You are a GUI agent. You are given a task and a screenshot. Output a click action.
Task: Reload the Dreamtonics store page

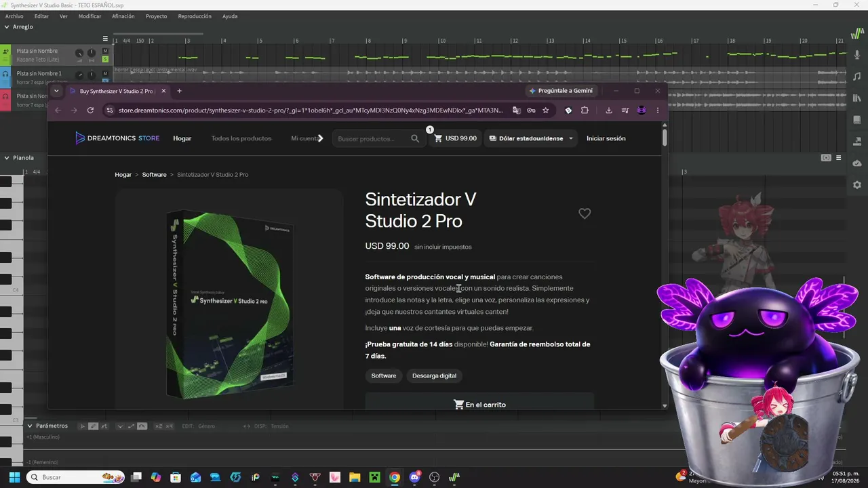click(x=90, y=110)
